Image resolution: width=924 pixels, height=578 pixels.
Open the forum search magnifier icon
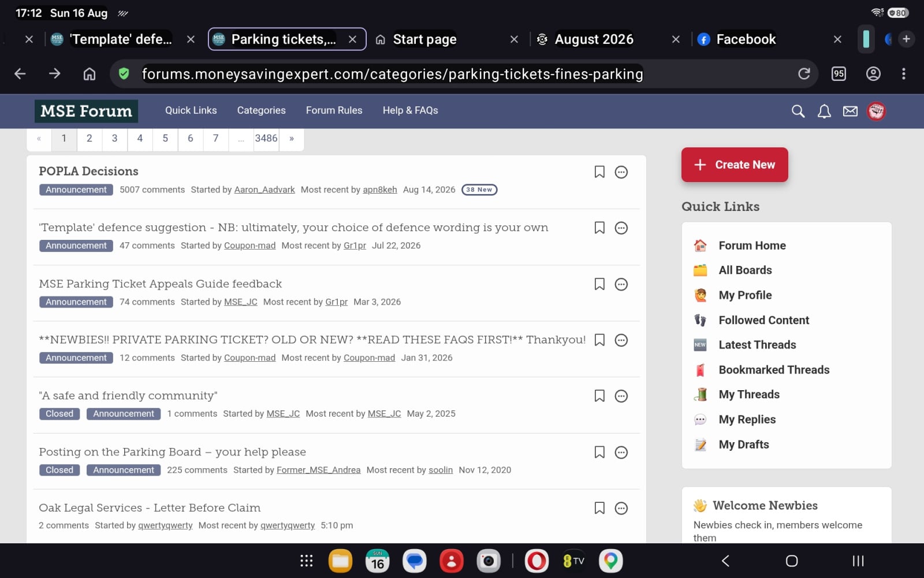pyautogui.click(x=798, y=111)
